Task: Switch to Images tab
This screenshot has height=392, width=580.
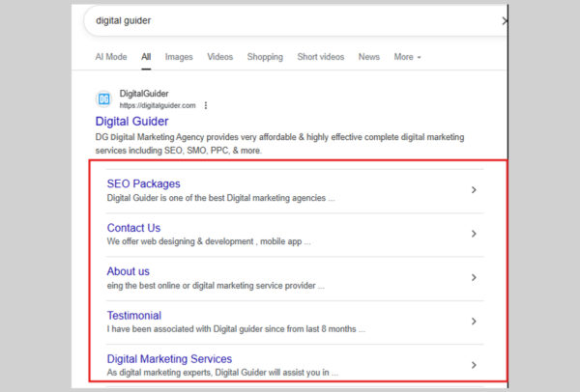Action: click(x=179, y=57)
